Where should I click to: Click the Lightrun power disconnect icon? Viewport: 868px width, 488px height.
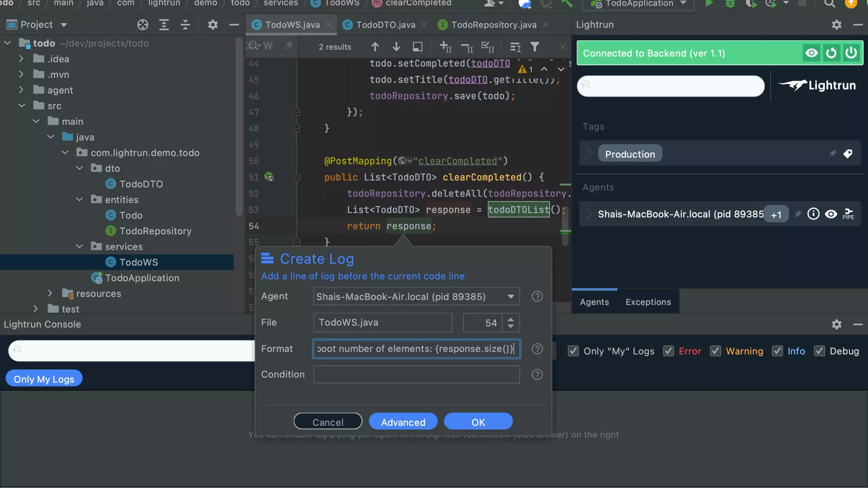(x=851, y=53)
